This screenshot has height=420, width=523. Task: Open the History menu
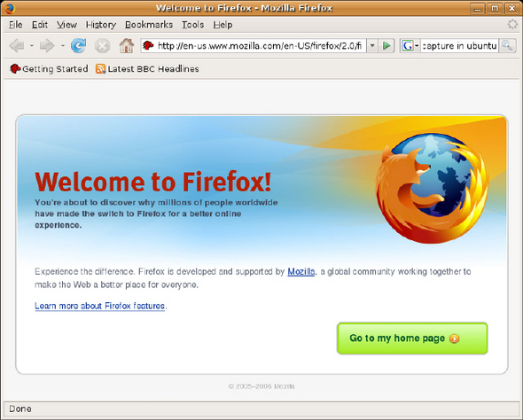(101, 25)
